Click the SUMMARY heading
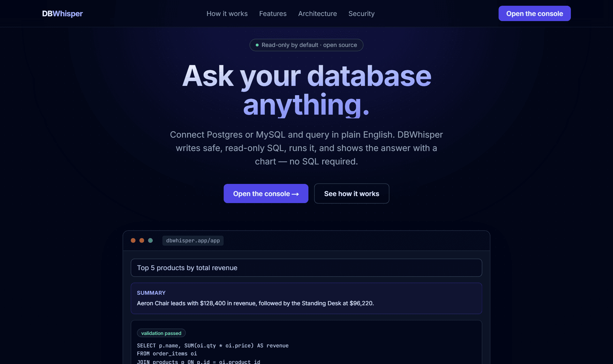The height and width of the screenshot is (364, 613). click(151, 293)
